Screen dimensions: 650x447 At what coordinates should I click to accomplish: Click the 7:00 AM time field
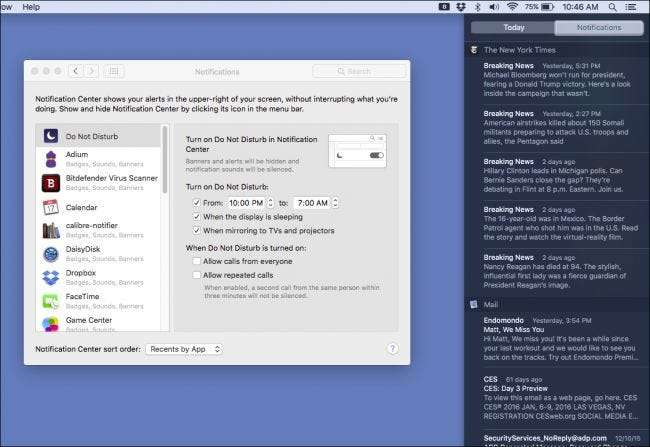coord(313,203)
